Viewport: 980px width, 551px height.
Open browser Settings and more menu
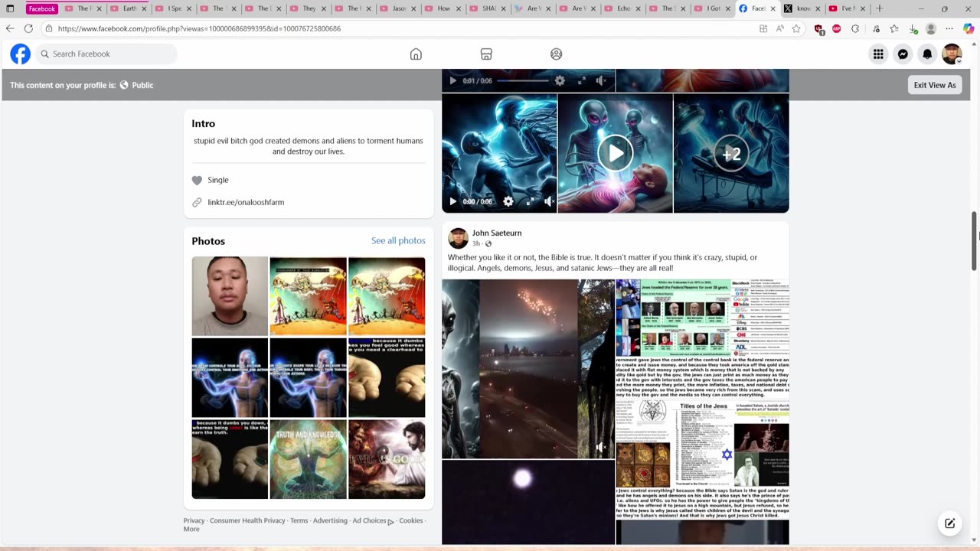(x=950, y=28)
